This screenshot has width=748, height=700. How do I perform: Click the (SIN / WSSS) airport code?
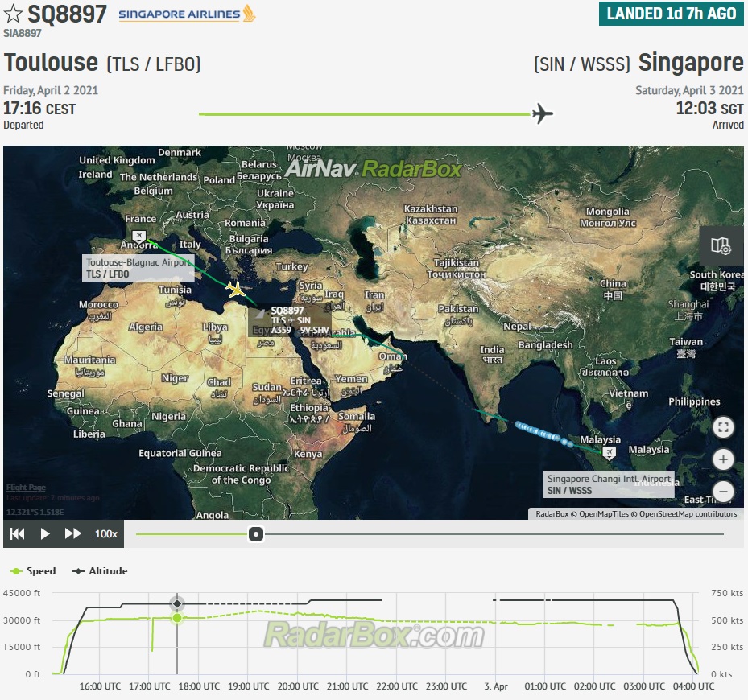click(x=582, y=64)
